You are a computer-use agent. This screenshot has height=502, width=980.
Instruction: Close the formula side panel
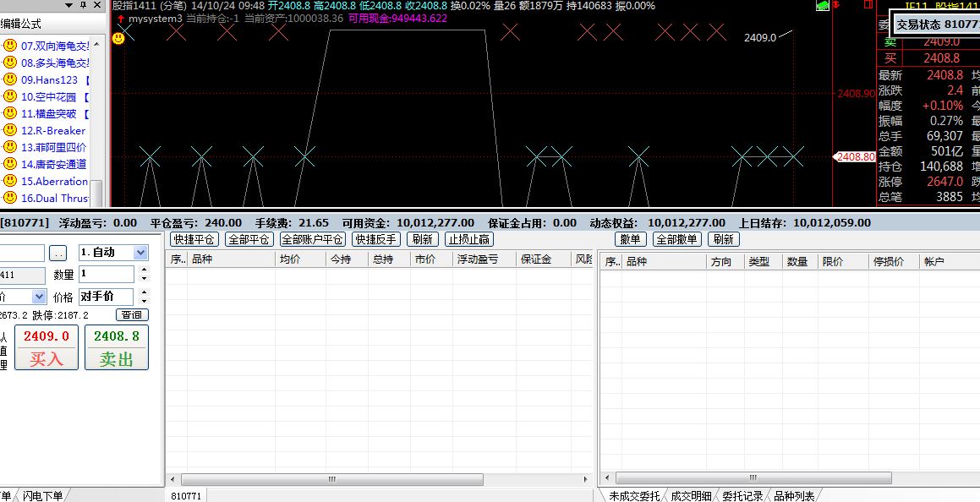click(x=97, y=5)
